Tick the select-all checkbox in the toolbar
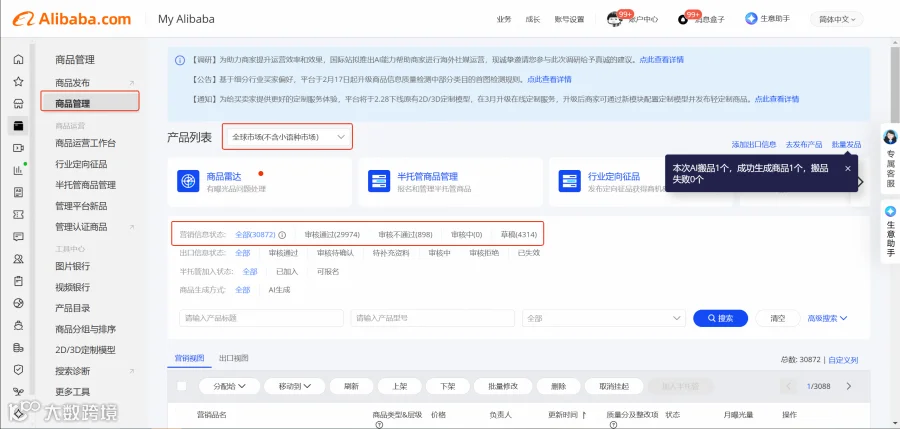The width and height of the screenshot is (900, 429). point(181,386)
